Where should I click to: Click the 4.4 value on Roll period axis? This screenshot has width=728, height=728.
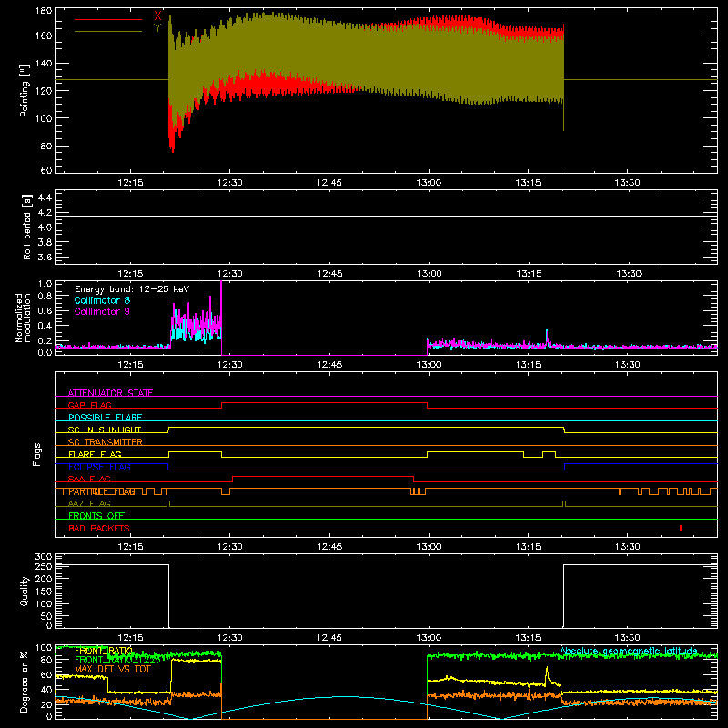tap(45, 197)
